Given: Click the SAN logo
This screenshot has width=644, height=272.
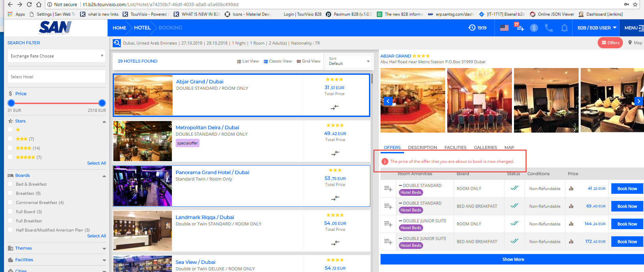Looking at the screenshot, I should click(55, 28).
